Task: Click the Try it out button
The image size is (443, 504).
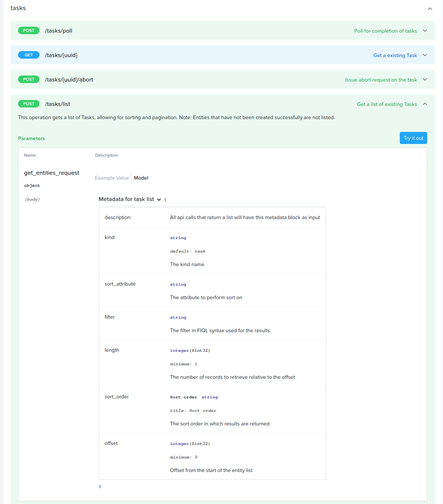Action: tap(413, 138)
